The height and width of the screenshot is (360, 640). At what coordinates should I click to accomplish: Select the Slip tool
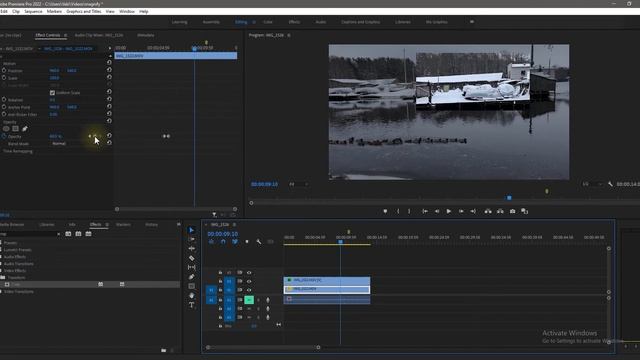(191, 267)
